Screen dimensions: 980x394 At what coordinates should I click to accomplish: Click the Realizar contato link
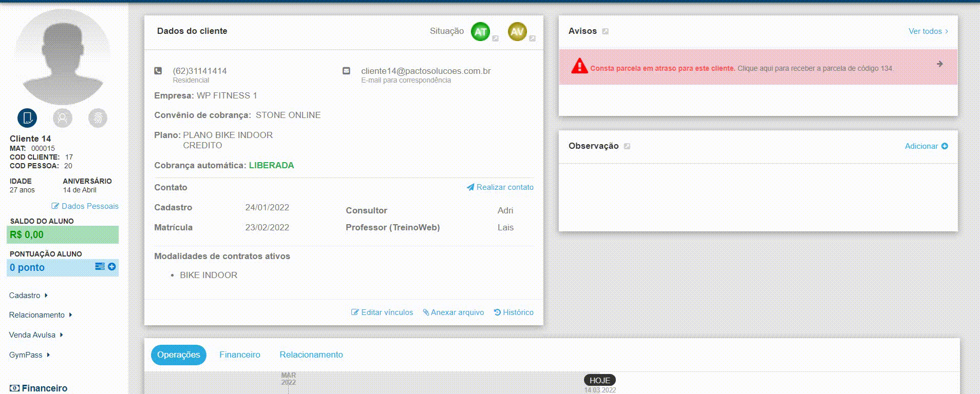pos(500,187)
